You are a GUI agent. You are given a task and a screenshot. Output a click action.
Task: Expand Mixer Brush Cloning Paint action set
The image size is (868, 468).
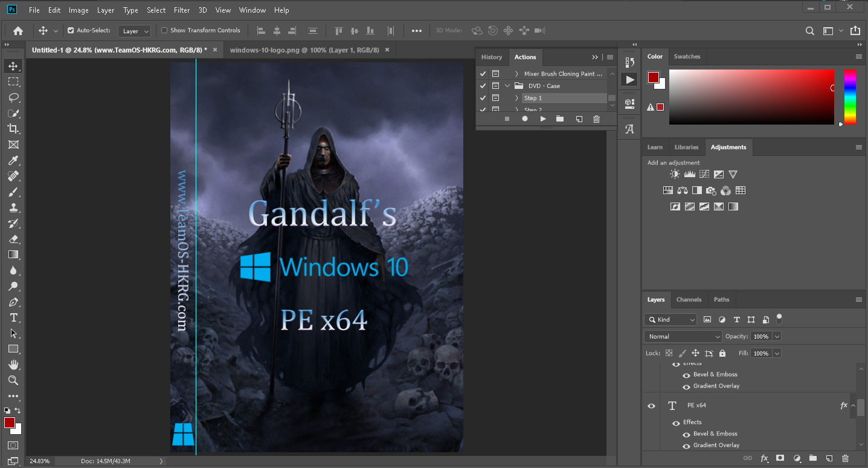pos(517,74)
